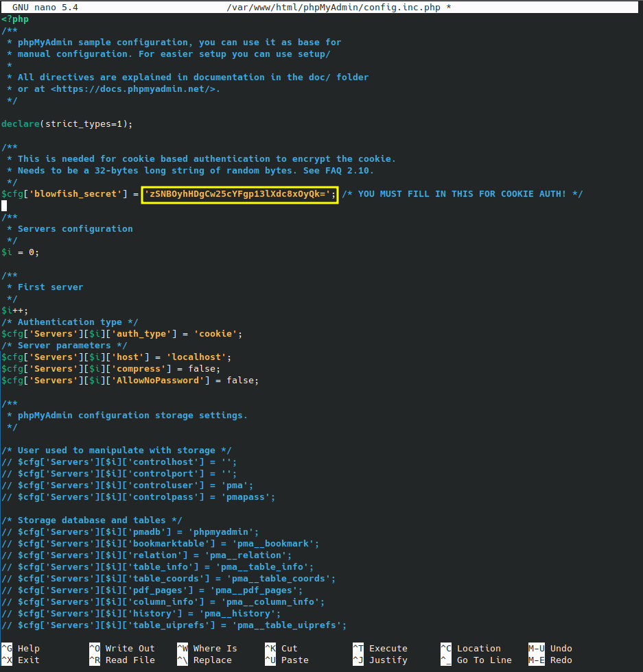Screen dimensions: 643x672
Task: Click the YOU MUST FILL IN comment
Action: (x=463, y=193)
